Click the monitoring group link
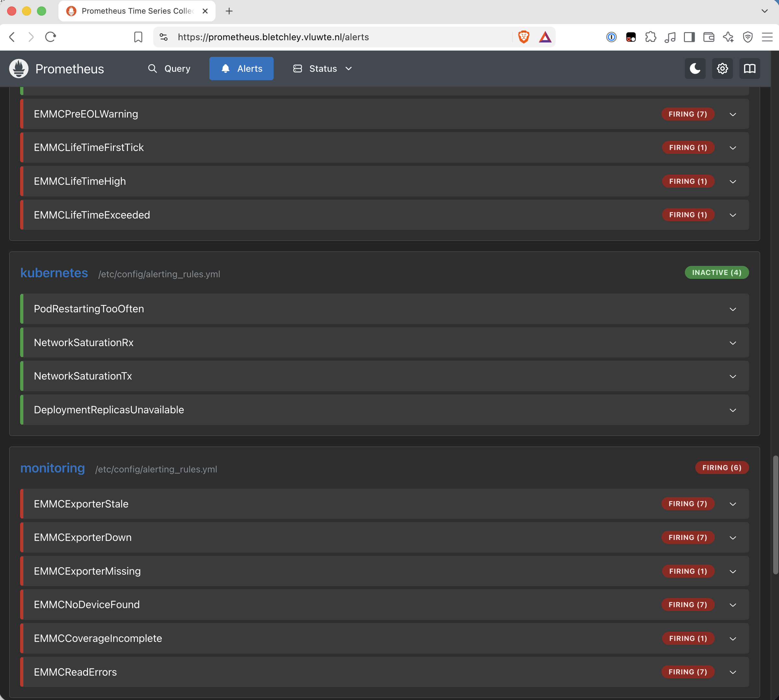Screen dimensions: 779x700 [x=53, y=468]
